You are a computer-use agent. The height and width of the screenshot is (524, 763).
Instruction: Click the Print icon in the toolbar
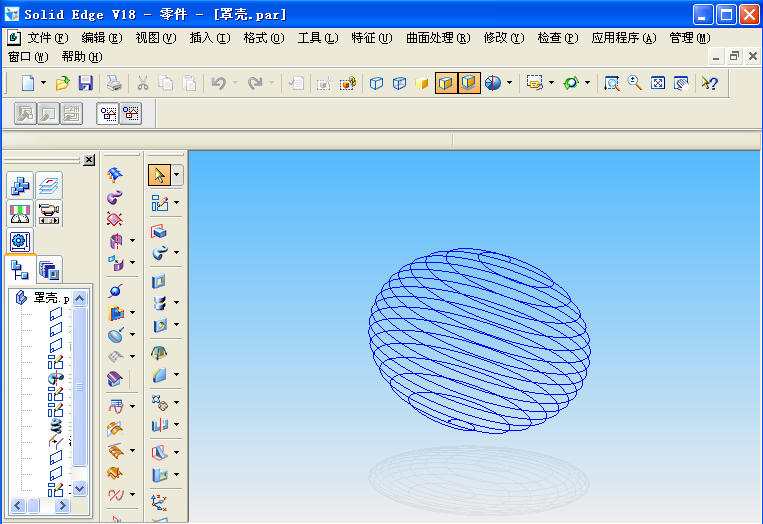coord(114,83)
